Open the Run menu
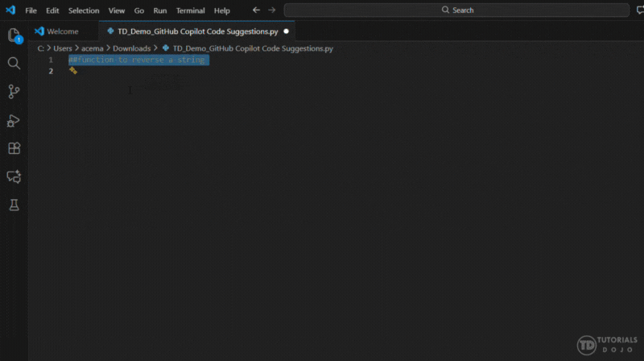The width and height of the screenshot is (644, 361). pyautogui.click(x=159, y=10)
